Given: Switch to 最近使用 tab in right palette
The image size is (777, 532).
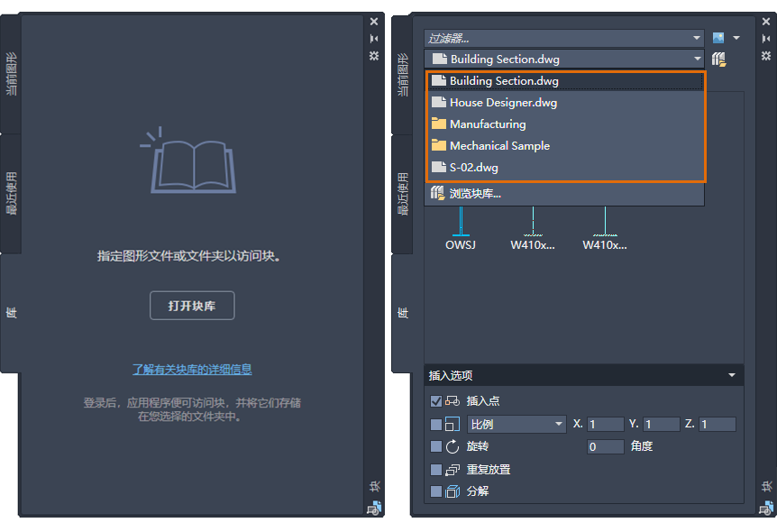Looking at the screenshot, I should (403, 194).
